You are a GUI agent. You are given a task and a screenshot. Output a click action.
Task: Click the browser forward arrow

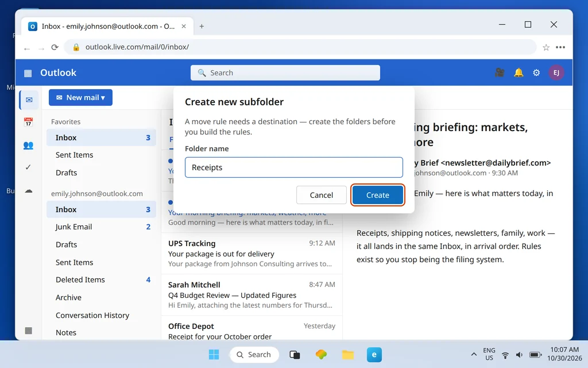pyautogui.click(x=41, y=48)
